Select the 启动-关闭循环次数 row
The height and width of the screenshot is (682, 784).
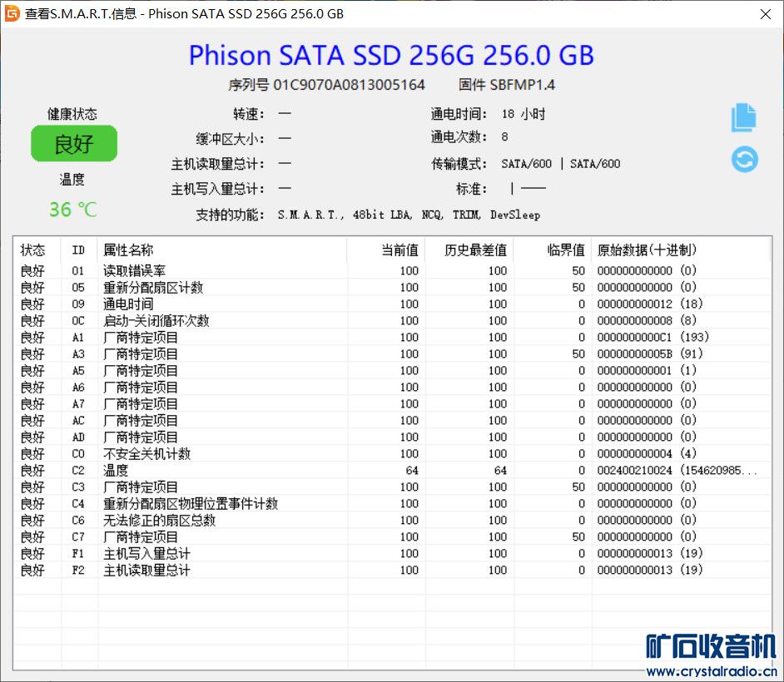coord(392,321)
